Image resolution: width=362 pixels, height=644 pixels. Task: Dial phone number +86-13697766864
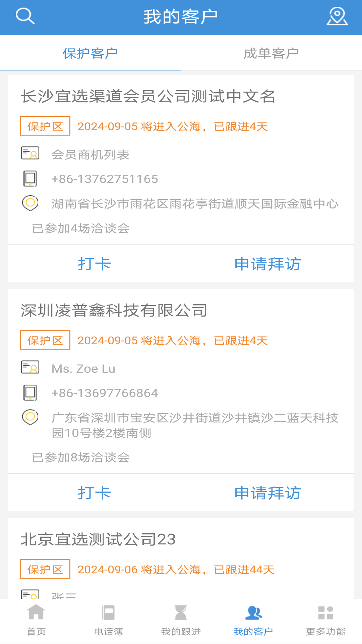point(105,393)
